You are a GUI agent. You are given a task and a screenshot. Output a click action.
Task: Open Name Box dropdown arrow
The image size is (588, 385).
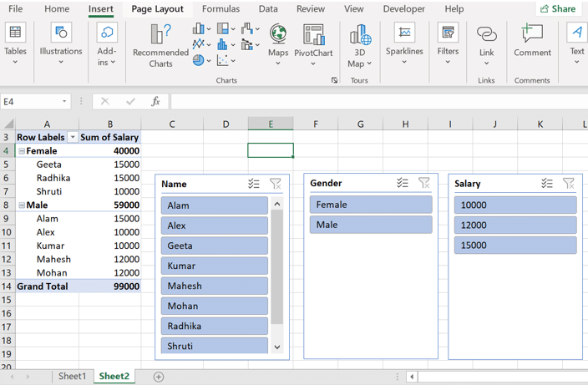point(64,101)
